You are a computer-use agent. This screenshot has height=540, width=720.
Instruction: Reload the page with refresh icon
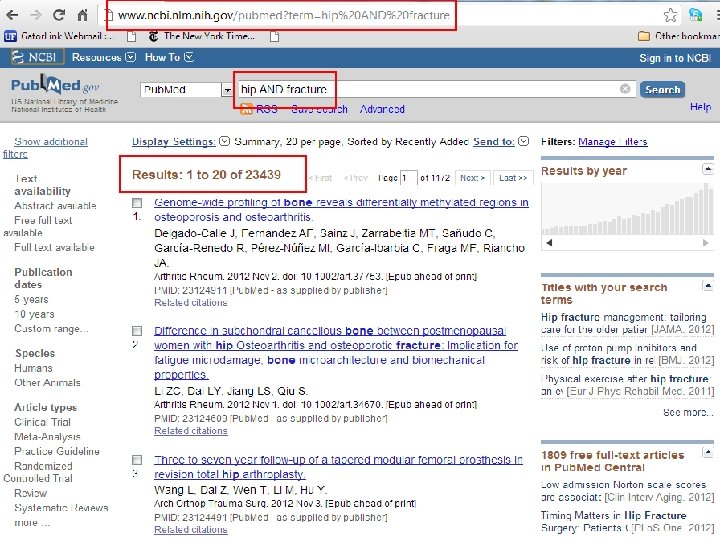(59, 15)
